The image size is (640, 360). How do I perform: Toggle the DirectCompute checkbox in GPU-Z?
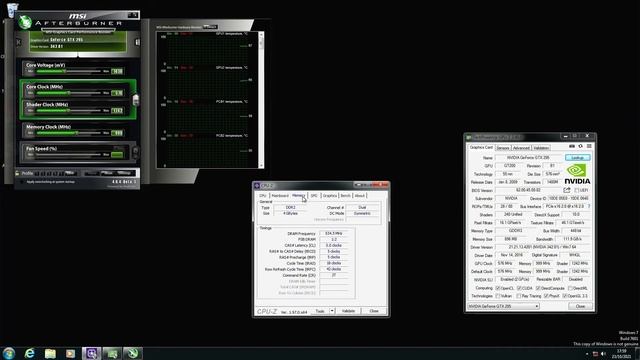[x=538, y=288]
